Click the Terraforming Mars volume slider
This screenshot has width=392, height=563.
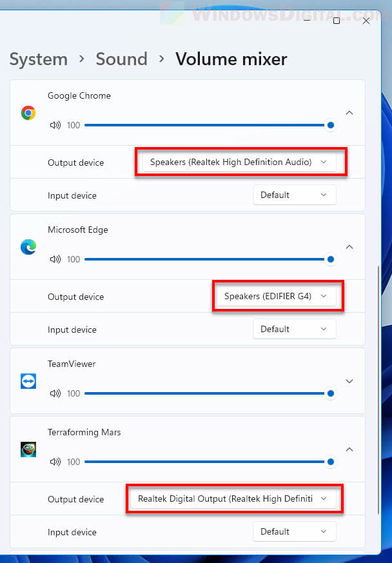(x=210, y=462)
